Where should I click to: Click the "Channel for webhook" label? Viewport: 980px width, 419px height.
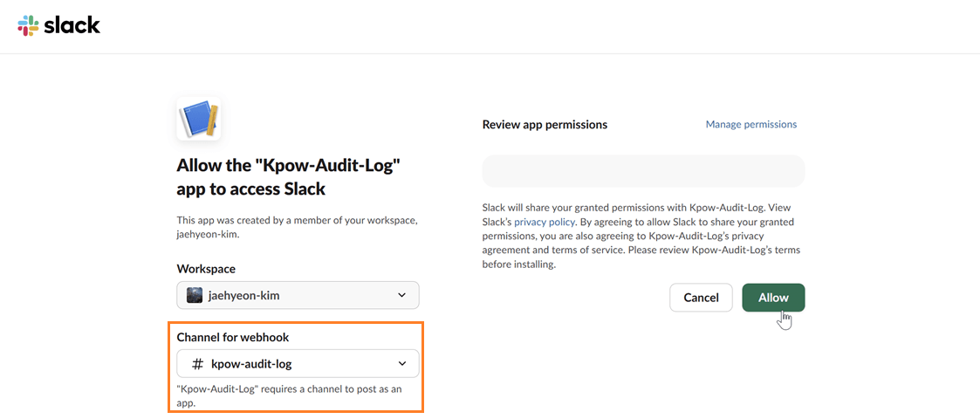pos(233,337)
